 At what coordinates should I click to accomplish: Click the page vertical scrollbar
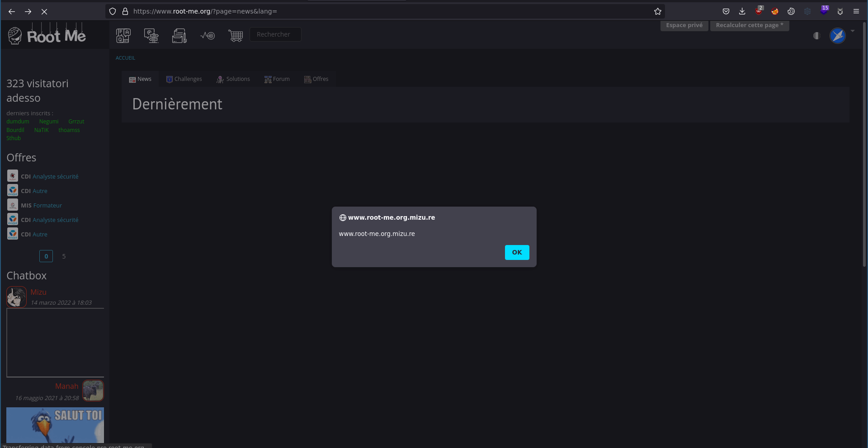click(x=864, y=145)
